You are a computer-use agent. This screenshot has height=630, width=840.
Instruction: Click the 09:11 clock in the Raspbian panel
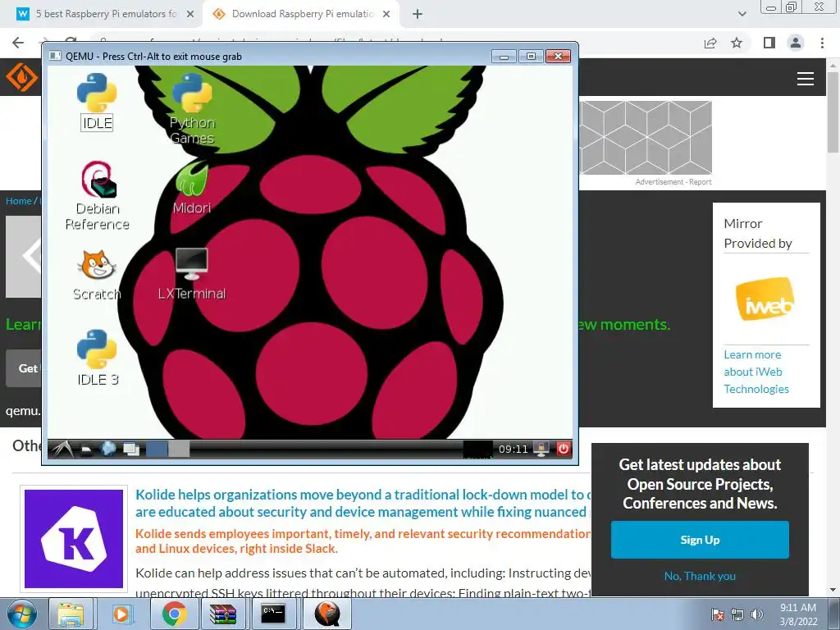(514, 449)
